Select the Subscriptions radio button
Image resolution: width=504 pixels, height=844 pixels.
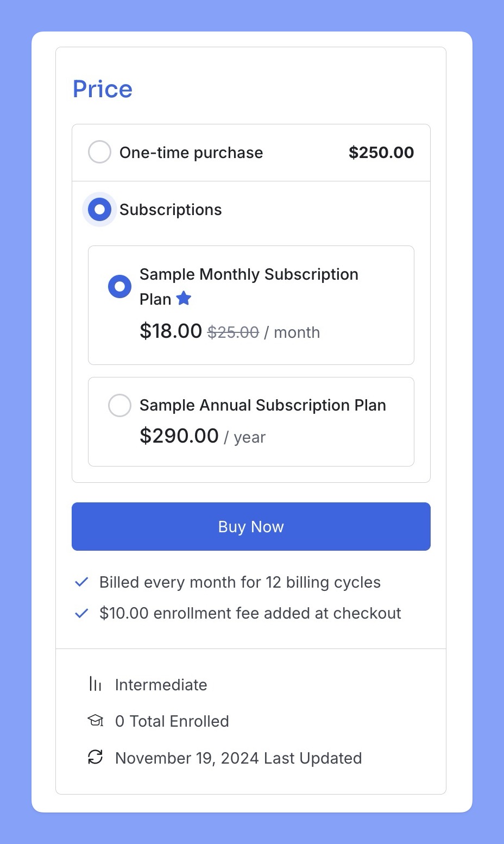[99, 209]
